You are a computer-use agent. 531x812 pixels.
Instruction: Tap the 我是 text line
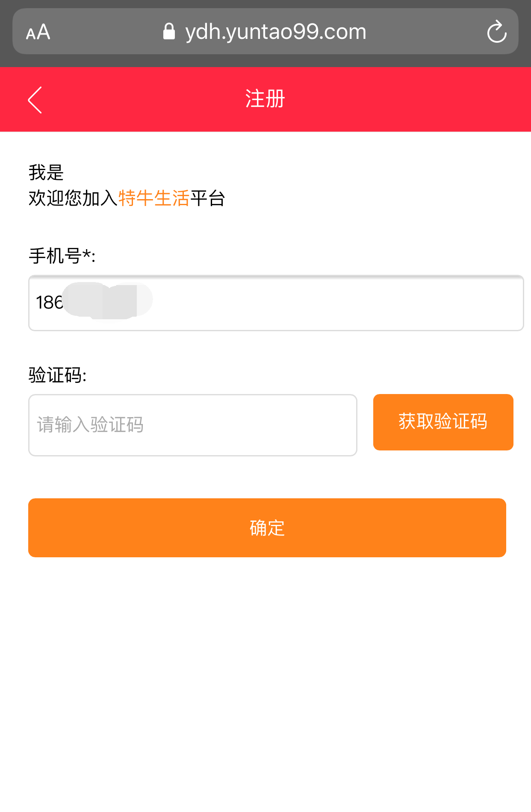[46, 173]
